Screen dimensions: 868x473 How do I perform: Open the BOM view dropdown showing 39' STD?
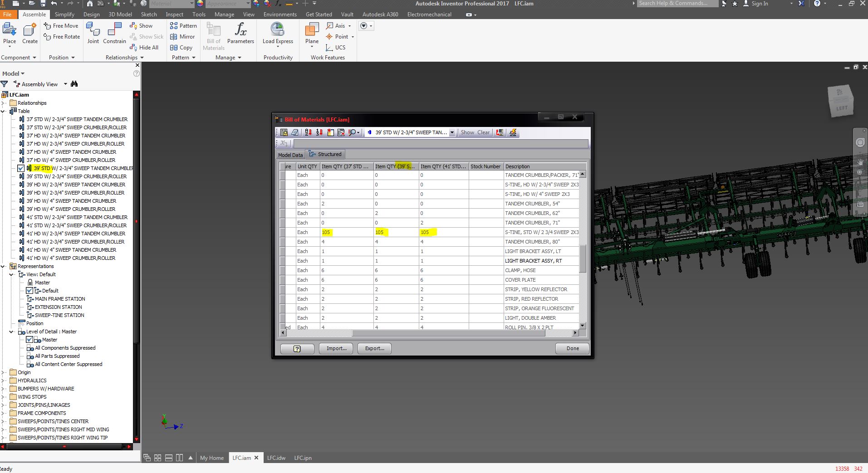pyautogui.click(x=452, y=132)
